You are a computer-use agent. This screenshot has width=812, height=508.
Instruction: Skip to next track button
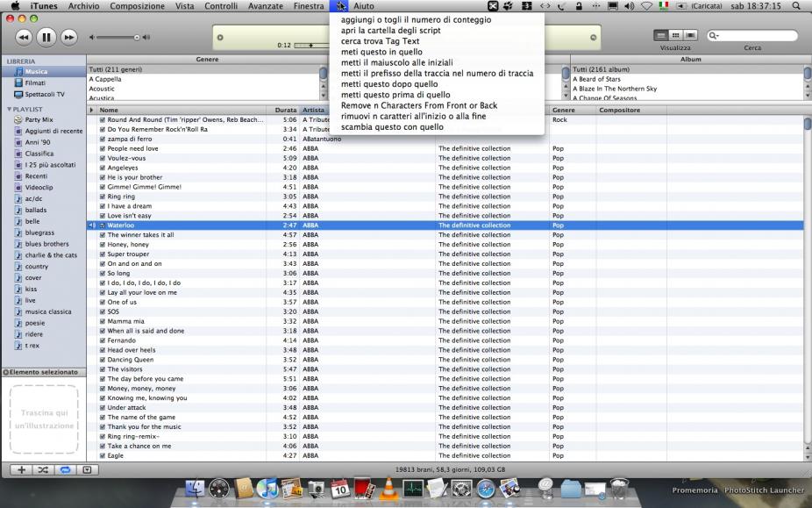tap(69, 38)
